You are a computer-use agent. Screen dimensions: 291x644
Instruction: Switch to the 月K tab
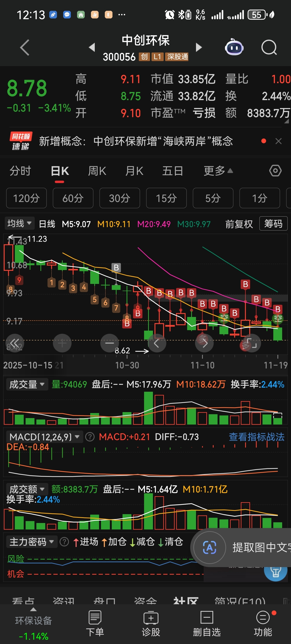point(134,171)
